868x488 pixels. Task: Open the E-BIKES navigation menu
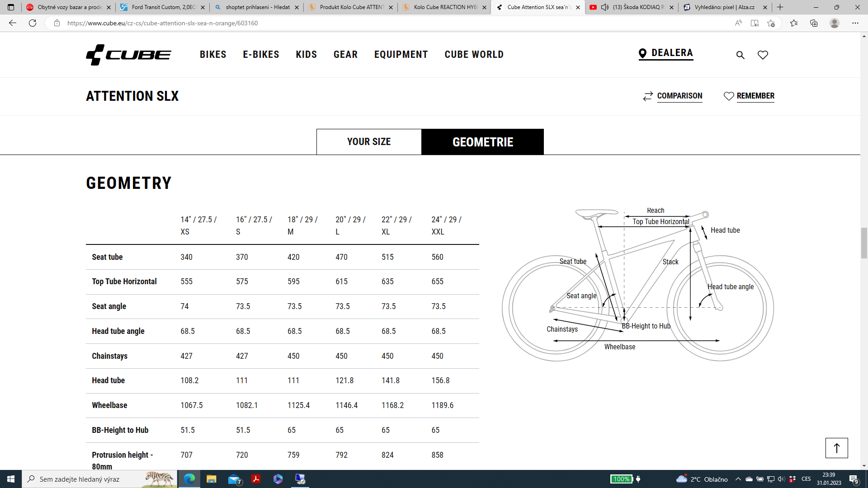pos(261,55)
